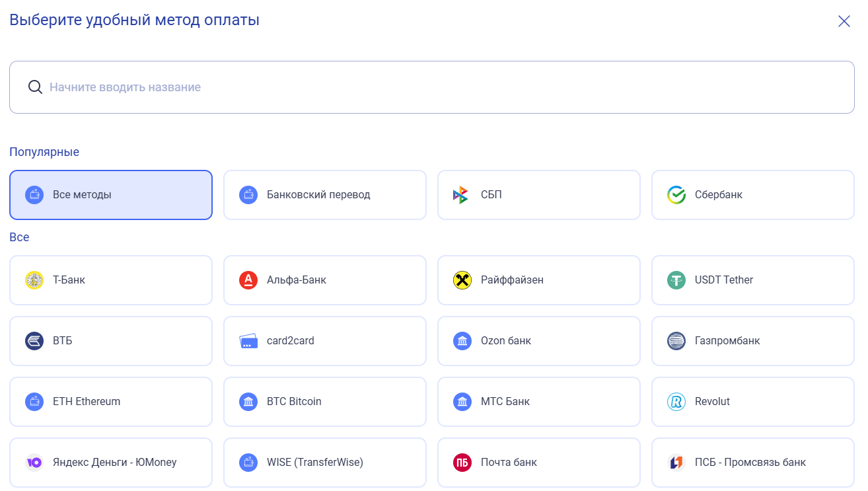Click the red Почта банк logo icon

tap(462, 463)
